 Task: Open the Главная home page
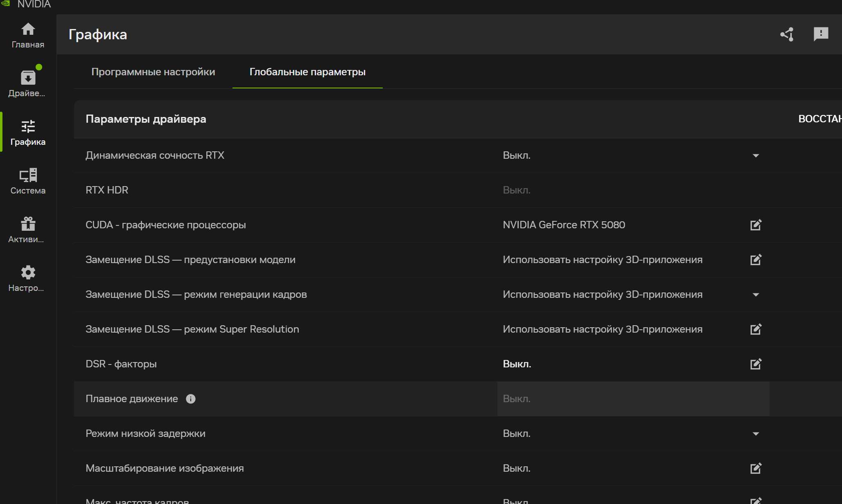[28, 35]
